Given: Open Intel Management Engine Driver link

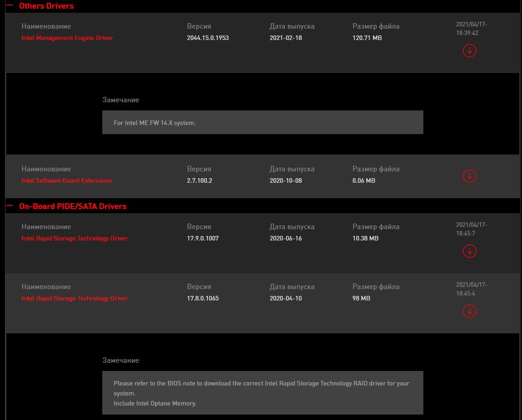Looking at the screenshot, I should [x=67, y=38].
